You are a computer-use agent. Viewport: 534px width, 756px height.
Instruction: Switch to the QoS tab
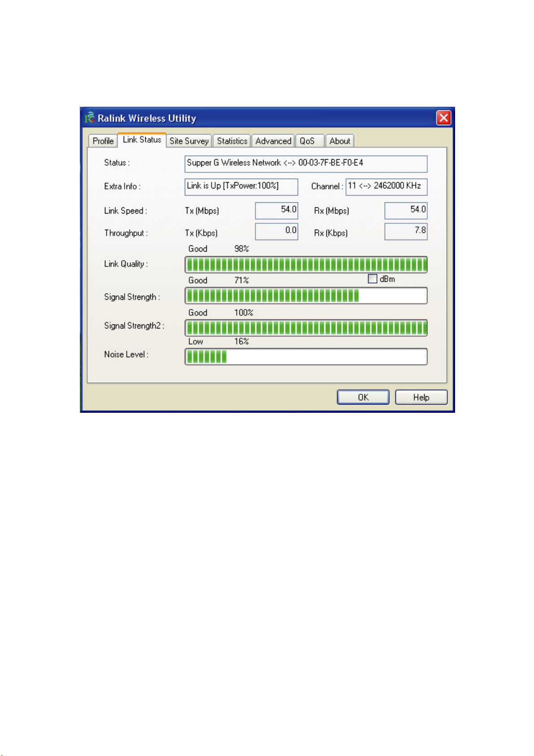click(308, 141)
